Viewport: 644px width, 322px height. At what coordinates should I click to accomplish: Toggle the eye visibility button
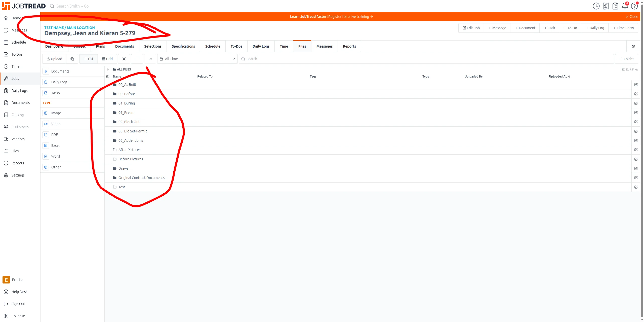150,59
